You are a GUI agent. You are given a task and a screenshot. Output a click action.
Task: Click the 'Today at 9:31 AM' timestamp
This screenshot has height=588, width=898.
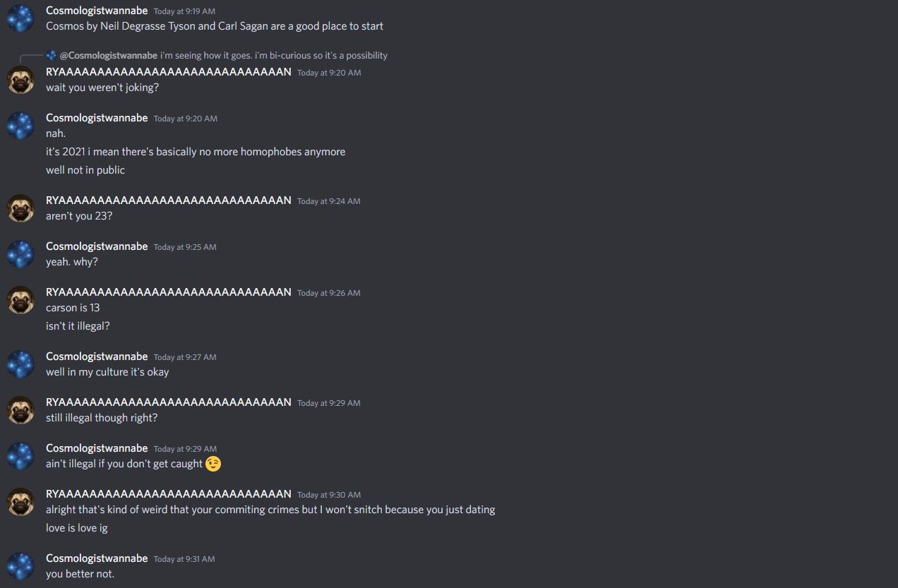coord(184,559)
